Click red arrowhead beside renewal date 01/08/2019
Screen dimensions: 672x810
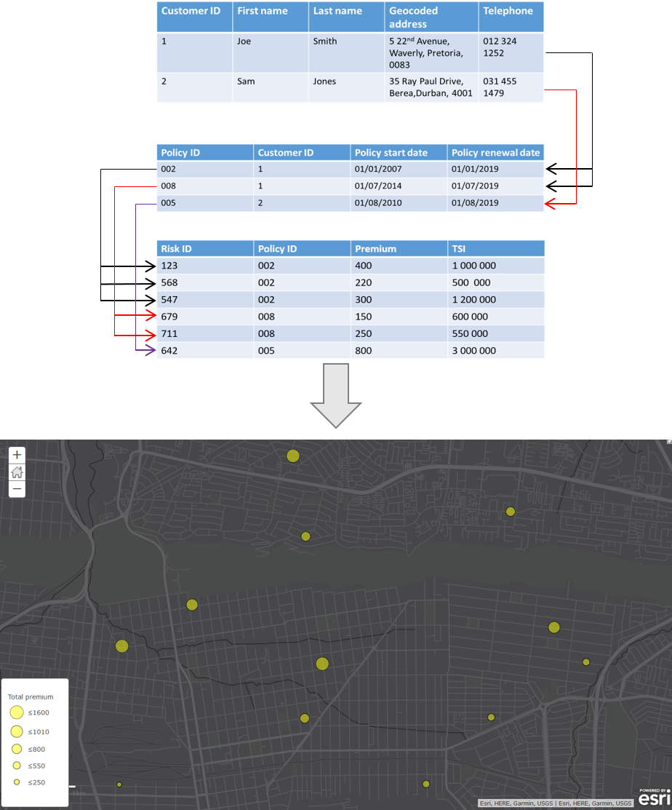[x=551, y=204]
